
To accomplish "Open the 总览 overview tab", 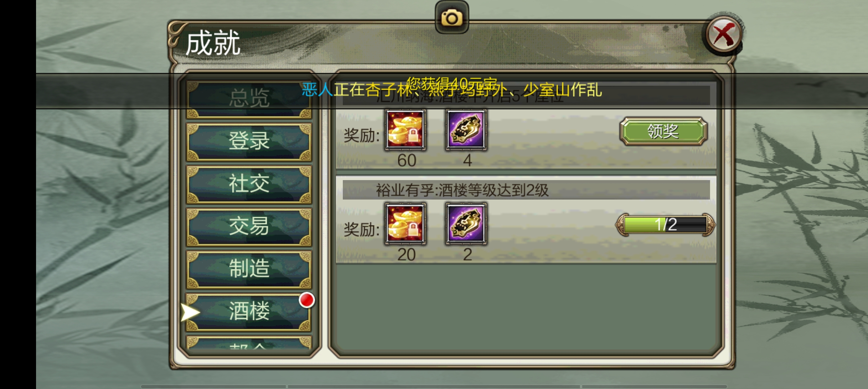I will pyautogui.click(x=249, y=98).
